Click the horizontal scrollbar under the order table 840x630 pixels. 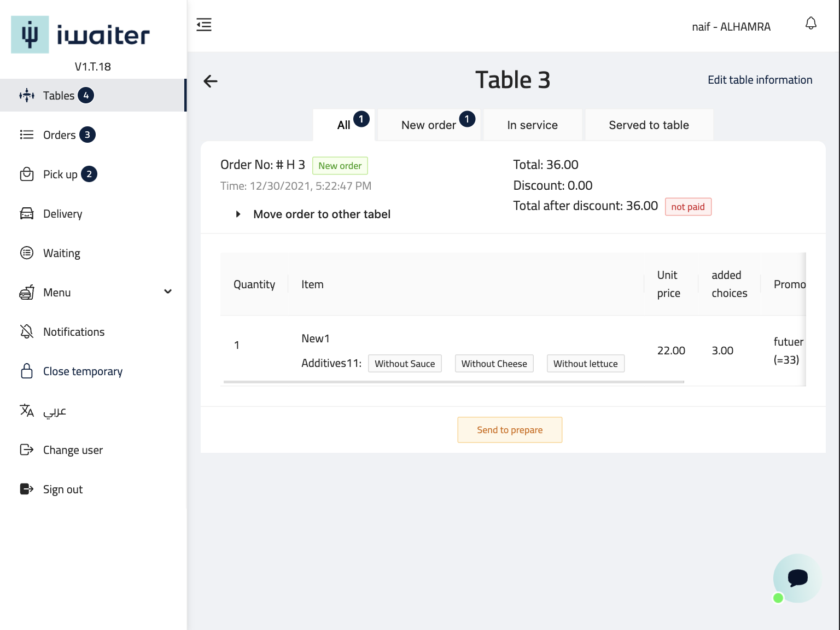(453, 382)
